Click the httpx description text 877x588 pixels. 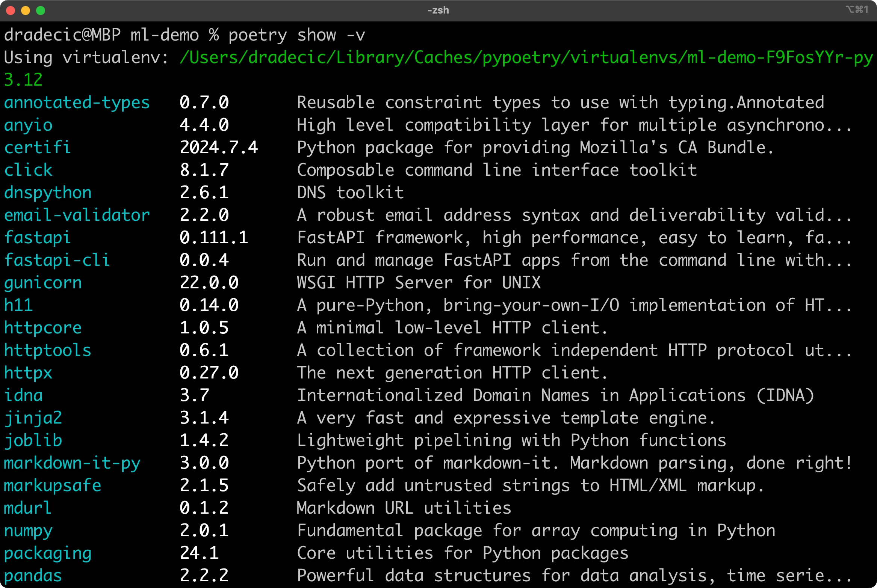(x=452, y=373)
